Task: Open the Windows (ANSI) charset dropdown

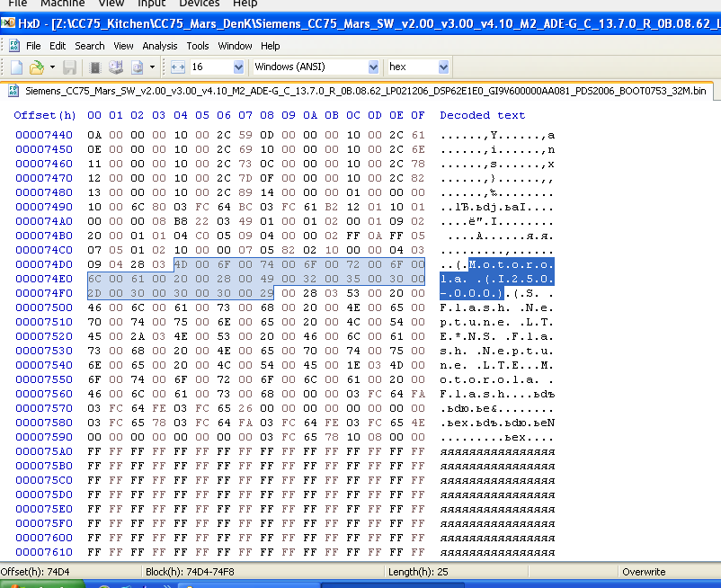Action: point(373,67)
